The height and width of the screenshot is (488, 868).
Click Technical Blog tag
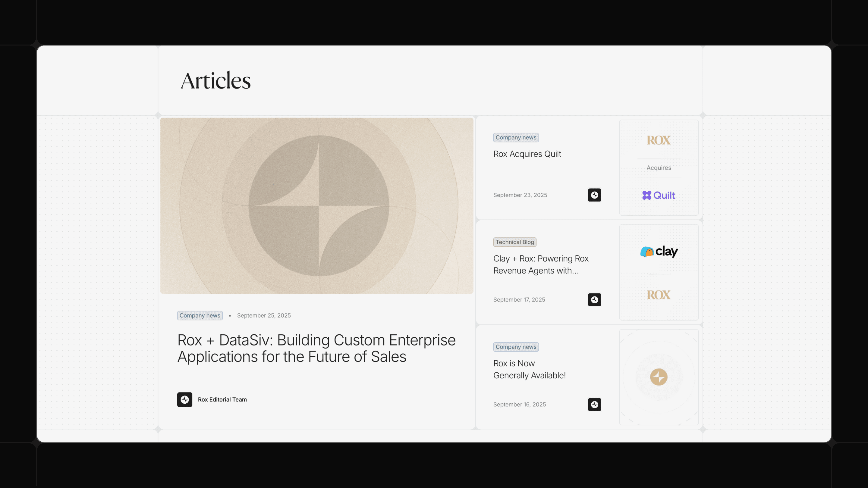[x=514, y=242]
